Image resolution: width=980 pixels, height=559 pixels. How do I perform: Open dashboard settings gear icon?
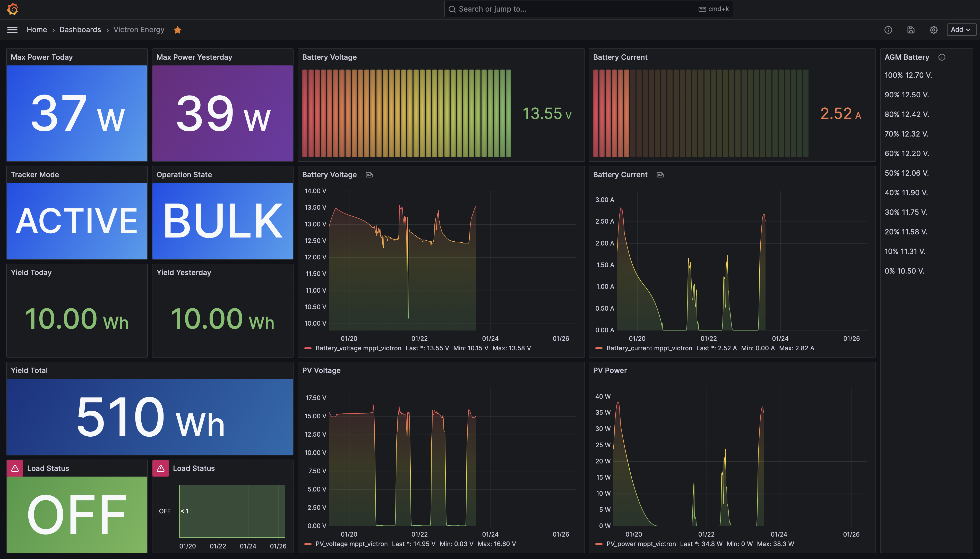[933, 30]
